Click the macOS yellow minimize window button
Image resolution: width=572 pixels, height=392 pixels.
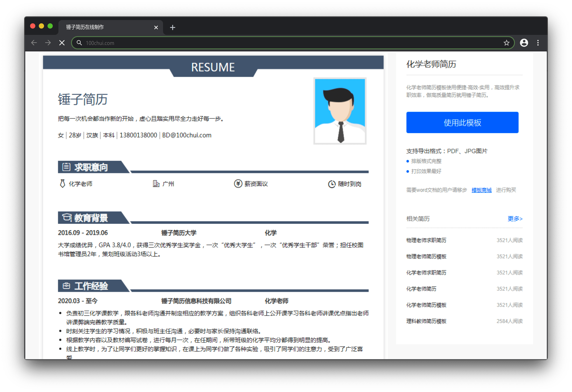pyautogui.click(x=41, y=26)
